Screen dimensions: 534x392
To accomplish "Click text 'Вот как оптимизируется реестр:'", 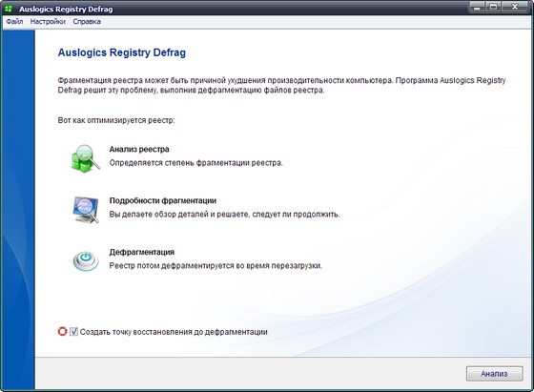I will [116, 120].
